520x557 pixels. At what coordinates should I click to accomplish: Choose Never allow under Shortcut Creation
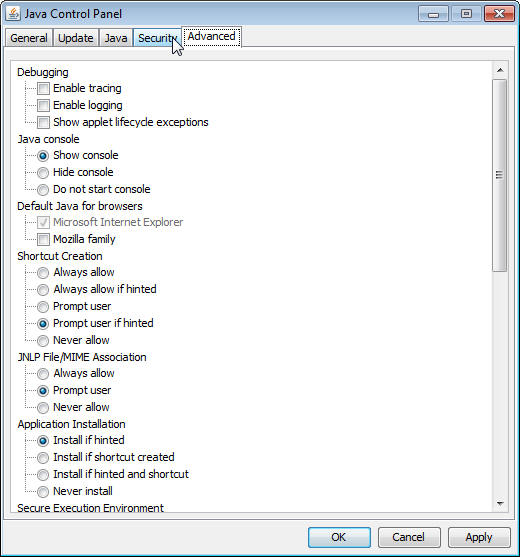point(43,341)
